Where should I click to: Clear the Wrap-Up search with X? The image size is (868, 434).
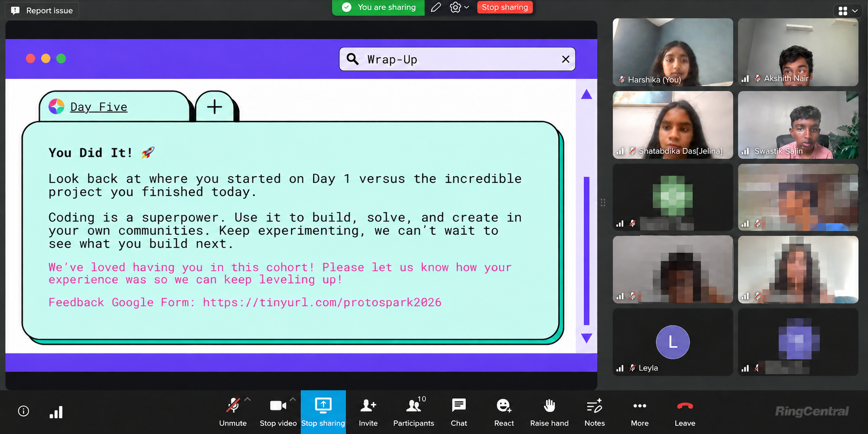565,59
